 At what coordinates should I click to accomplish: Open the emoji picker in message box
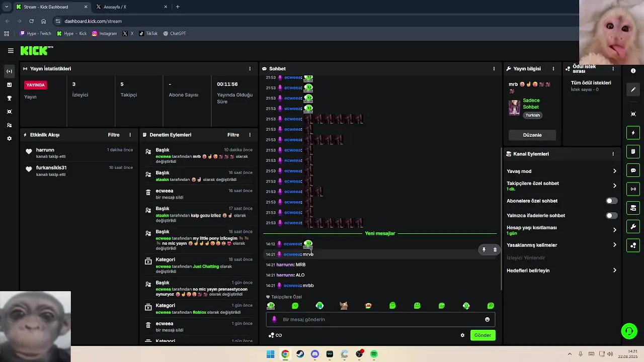487,319
